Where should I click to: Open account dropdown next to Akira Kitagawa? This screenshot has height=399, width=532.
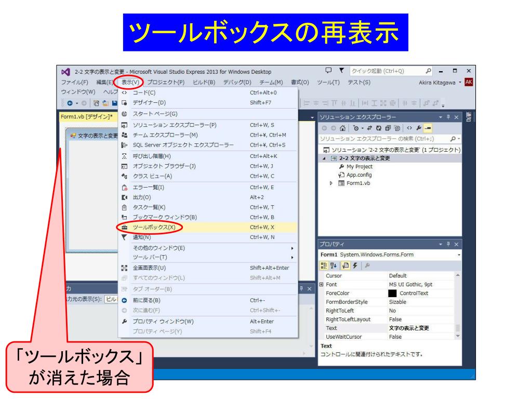[460, 82]
